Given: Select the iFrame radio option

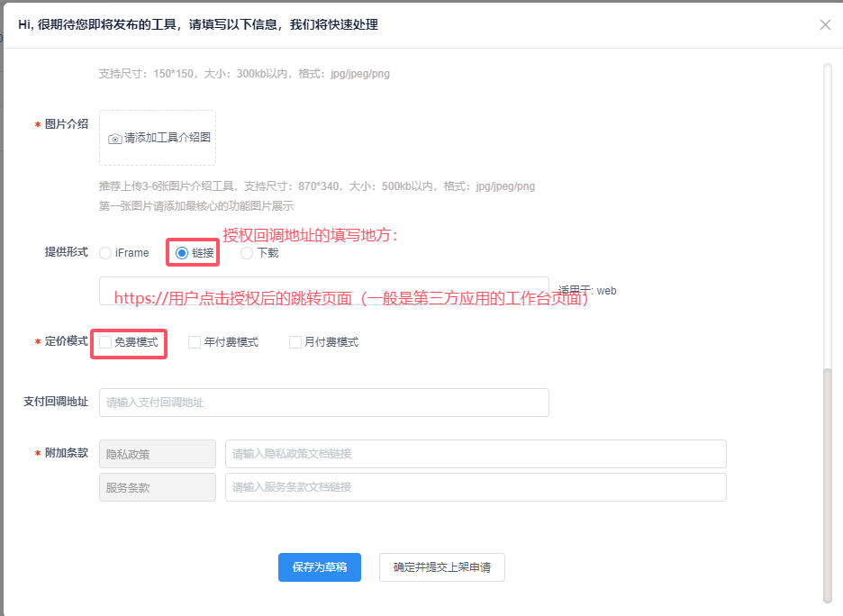Looking at the screenshot, I should (106, 253).
